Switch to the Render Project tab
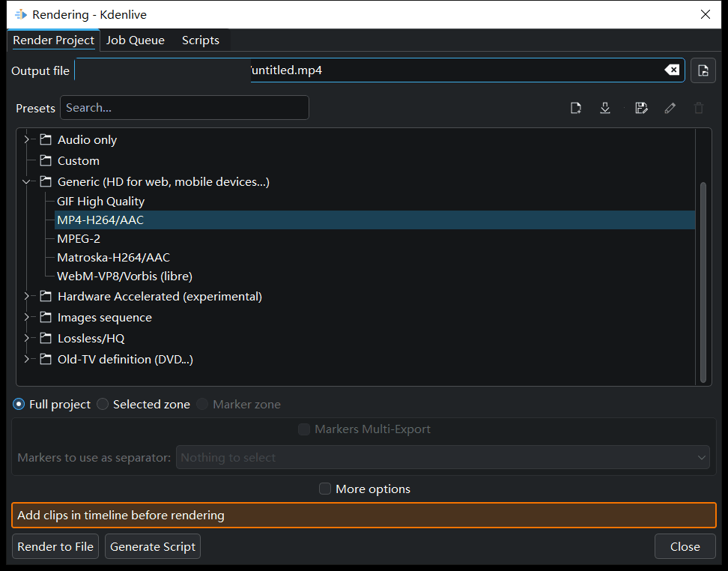Image resolution: width=728 pixels, height=571 pixels. (x=53, y=40)
